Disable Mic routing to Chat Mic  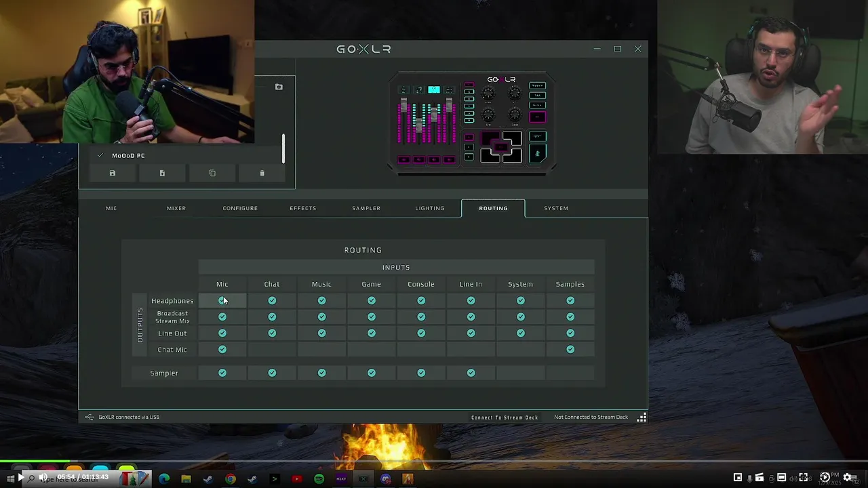coord(222,349)
